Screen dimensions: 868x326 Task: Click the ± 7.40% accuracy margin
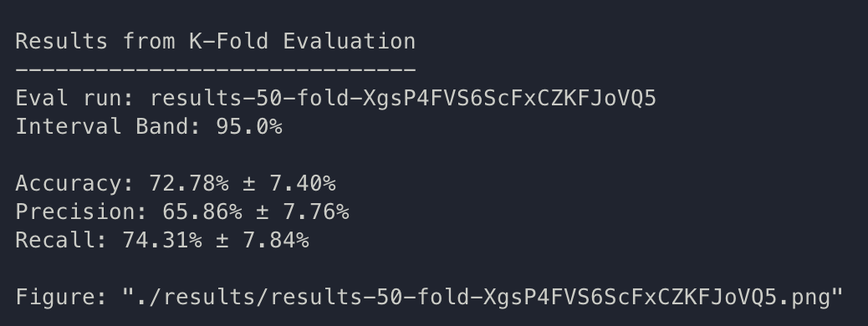tap(289, 184)
